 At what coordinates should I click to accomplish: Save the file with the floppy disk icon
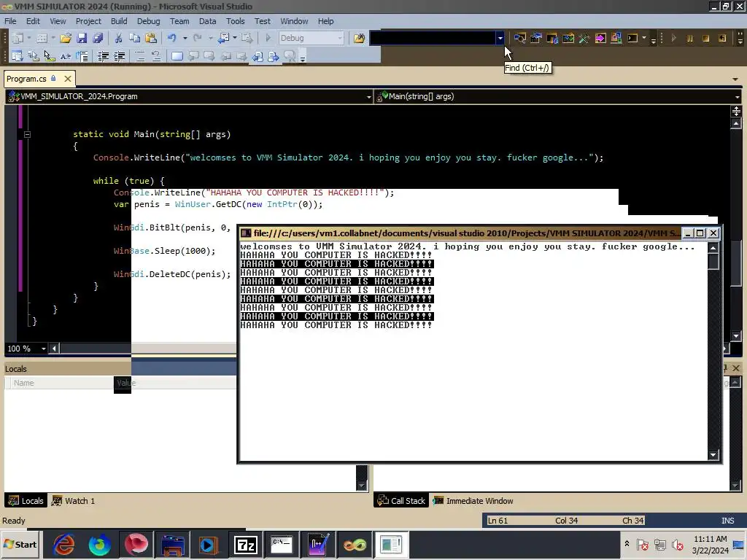[x=82, y=38]
